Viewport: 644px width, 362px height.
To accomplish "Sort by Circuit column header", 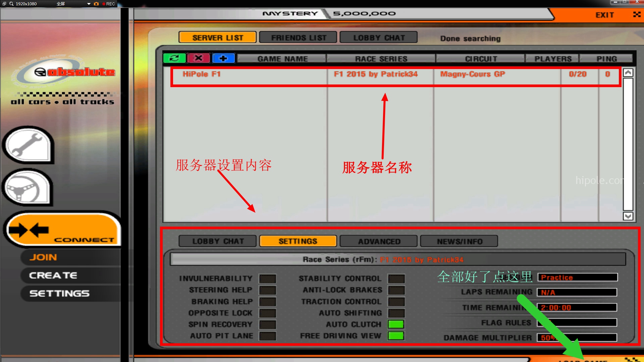I will coord(481,59).
